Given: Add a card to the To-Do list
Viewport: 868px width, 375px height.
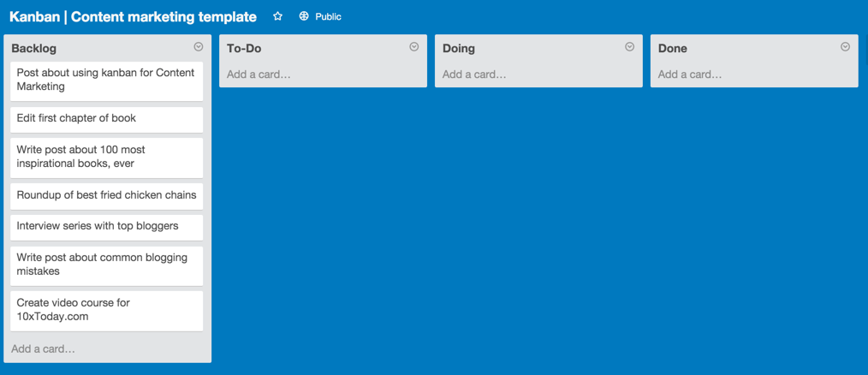Looking at the screenshot, I should [259, 74].
